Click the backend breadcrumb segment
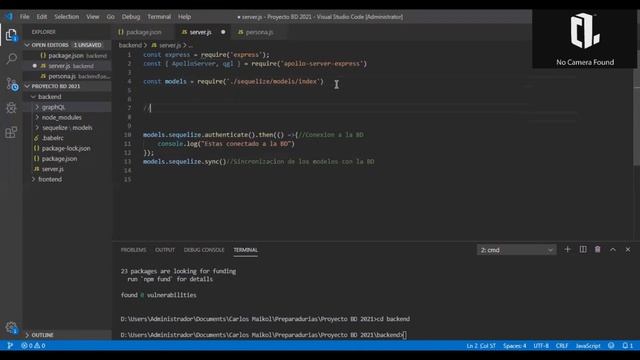This screenshot has height=360, width=640. click(130, 45)
